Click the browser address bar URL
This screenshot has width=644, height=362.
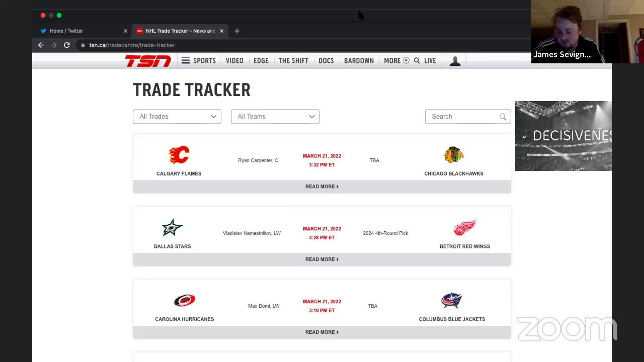click(132, 45)
